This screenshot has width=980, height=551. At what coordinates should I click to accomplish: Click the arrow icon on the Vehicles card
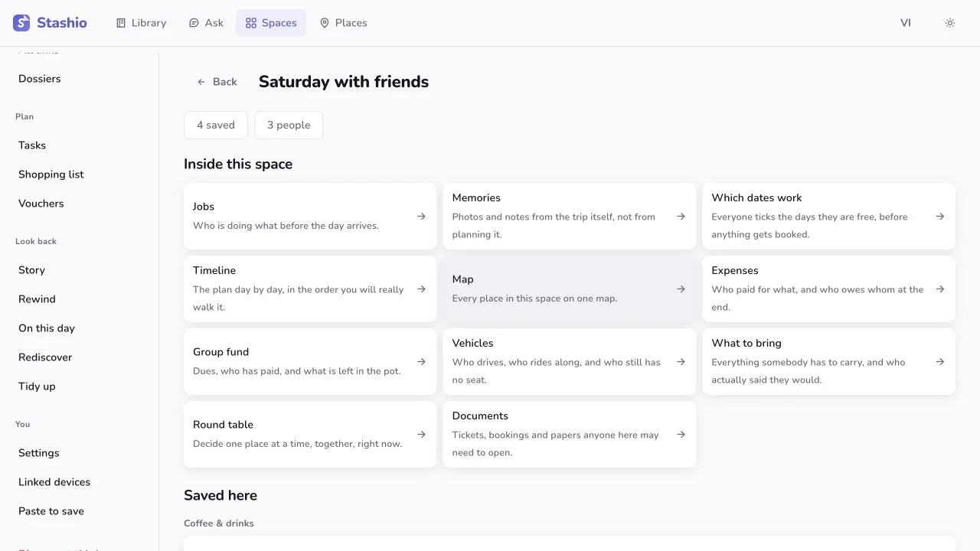[x=681, y=362]
